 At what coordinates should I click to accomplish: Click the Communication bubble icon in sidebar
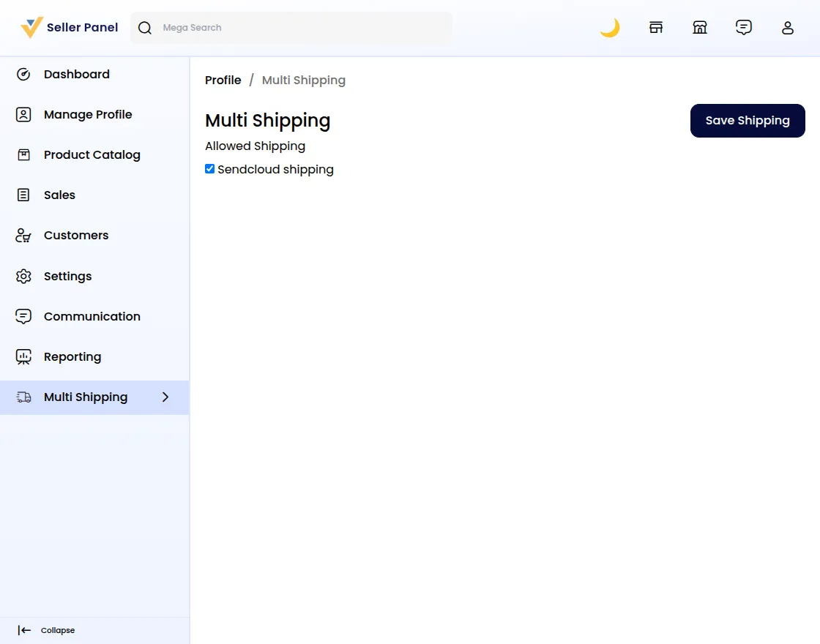coord(23,316)
